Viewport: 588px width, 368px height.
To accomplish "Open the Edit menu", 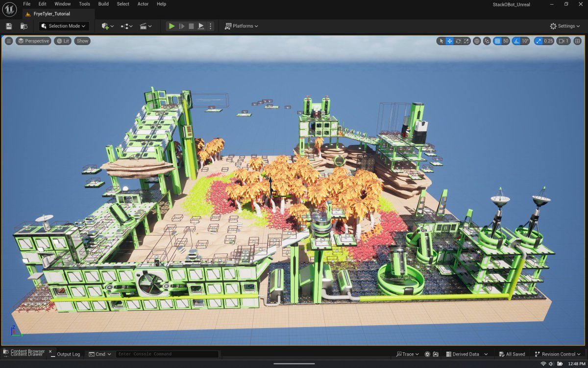I will (x=43, y=4).
